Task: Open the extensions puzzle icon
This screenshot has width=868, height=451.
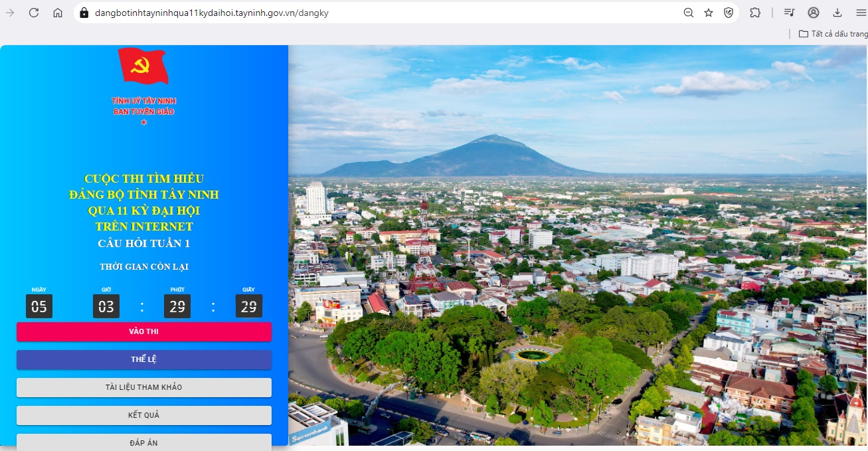Action: (x=755, y=13)
